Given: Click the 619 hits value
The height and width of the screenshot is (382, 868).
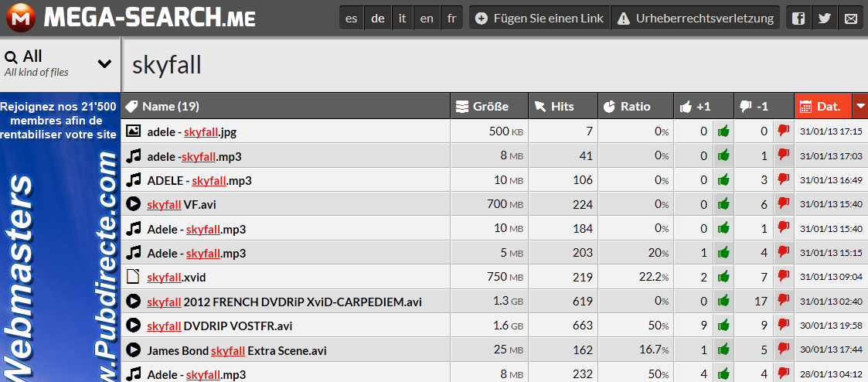Looking at the screenshot, I should [x=583, y=302].
